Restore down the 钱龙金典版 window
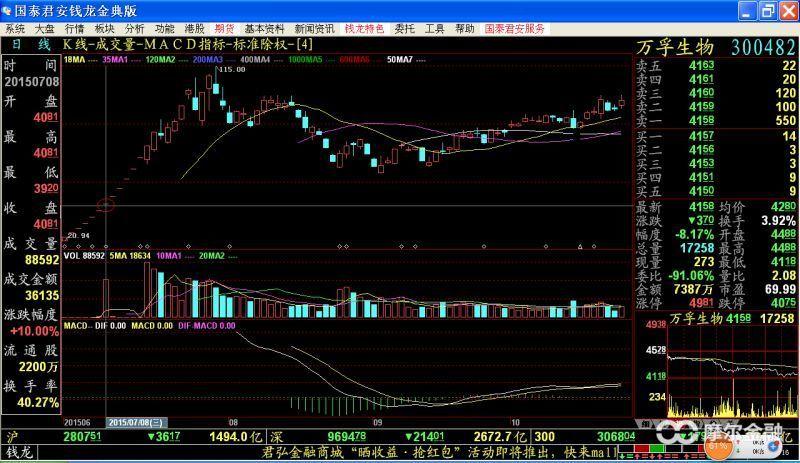 click(x=768, y=11)
